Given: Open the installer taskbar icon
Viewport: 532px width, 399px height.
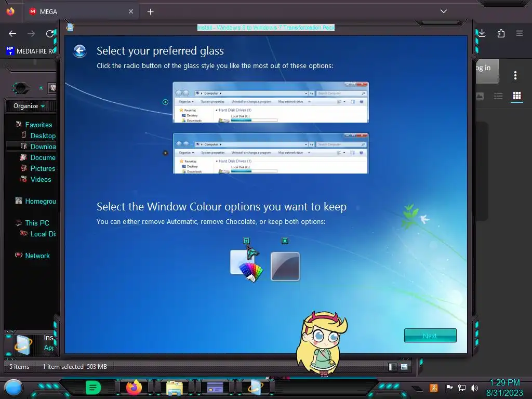Looking at the screenshot, I should (x=255, y=388).
